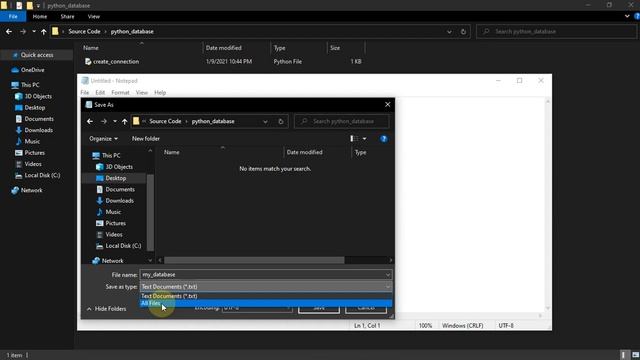Select Source Code breadcrumb in Save As dialog
Image resolution: width=640 pixels, height=360 pixels.
pos(165,121)
